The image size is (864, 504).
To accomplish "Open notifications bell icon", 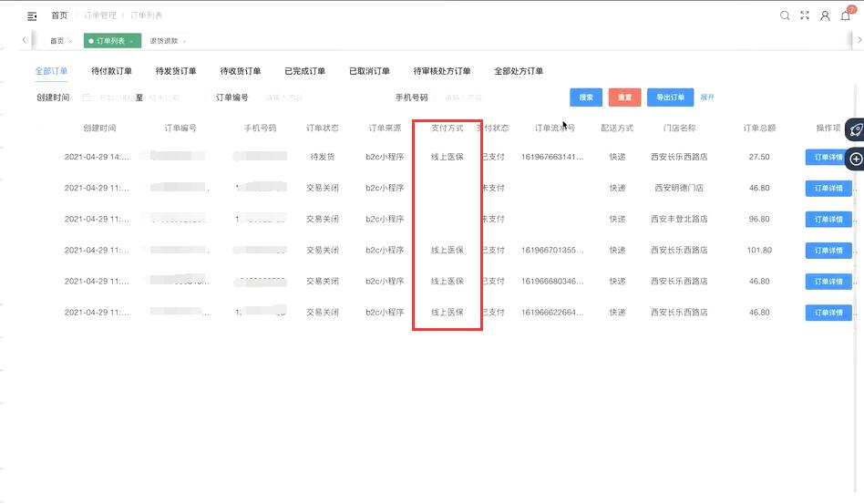I will 845,15.
